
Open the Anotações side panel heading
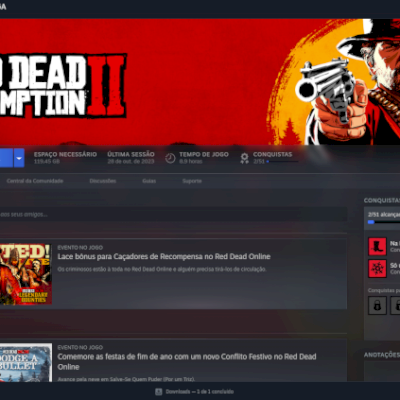(x=382, y=355)
